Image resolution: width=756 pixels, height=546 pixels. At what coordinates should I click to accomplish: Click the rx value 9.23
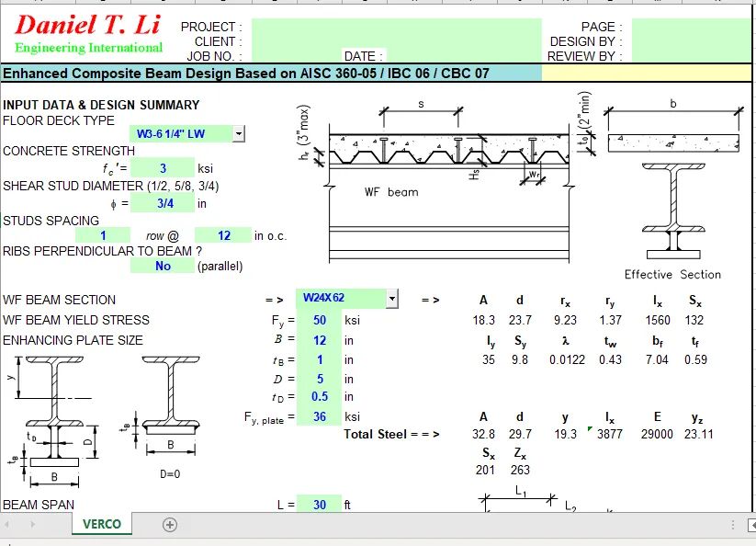(x=565, y=320)
